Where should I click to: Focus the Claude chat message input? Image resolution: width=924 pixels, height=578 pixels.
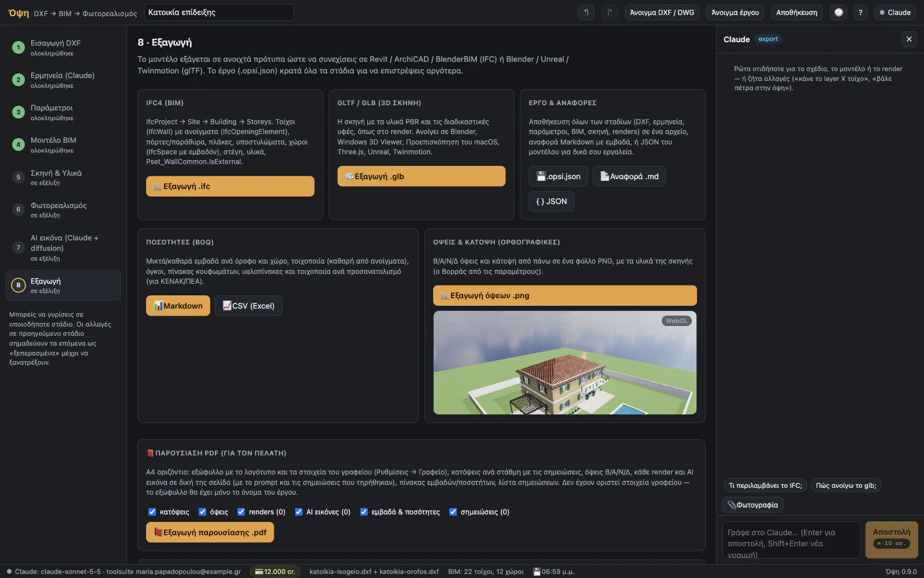click(791, 540)
